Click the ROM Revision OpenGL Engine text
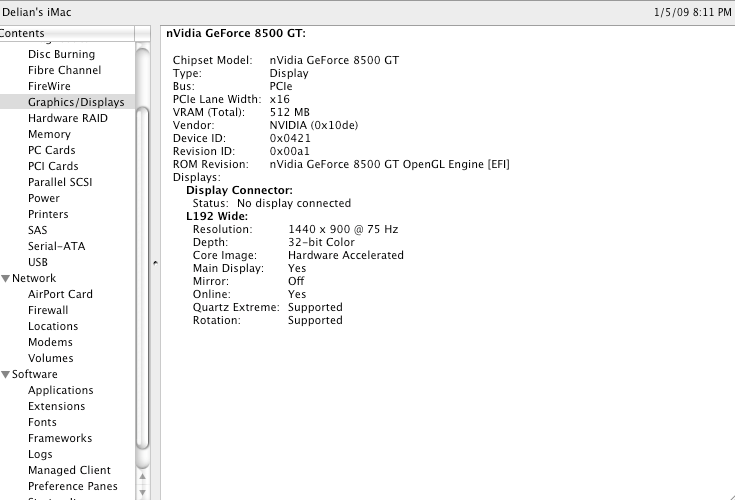Viewport: 735px width, 500px height. 390,164
